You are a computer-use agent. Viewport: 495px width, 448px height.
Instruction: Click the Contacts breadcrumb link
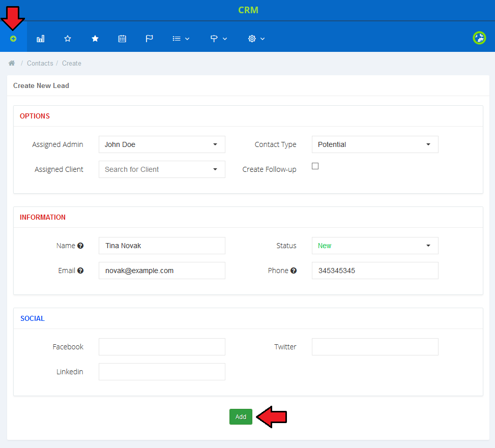click(40, 64)
